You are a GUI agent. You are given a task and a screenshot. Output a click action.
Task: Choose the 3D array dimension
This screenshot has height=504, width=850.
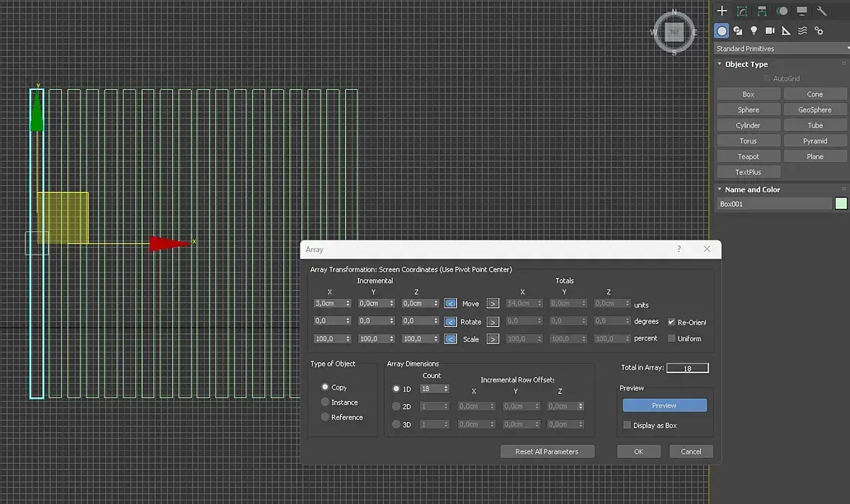(396, 424)
